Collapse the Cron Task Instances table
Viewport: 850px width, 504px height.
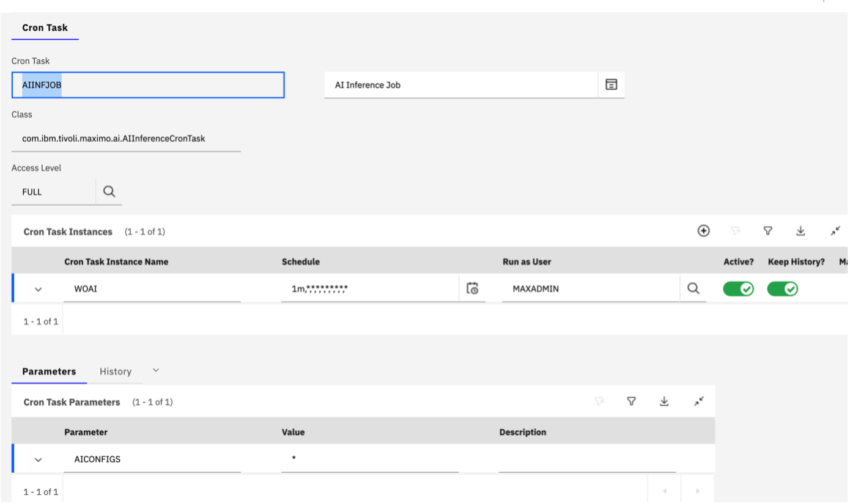[x=835, y=231]
